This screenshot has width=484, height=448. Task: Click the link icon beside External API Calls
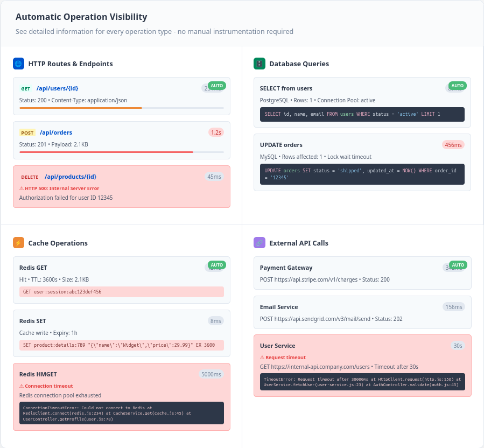coord(259,243)
